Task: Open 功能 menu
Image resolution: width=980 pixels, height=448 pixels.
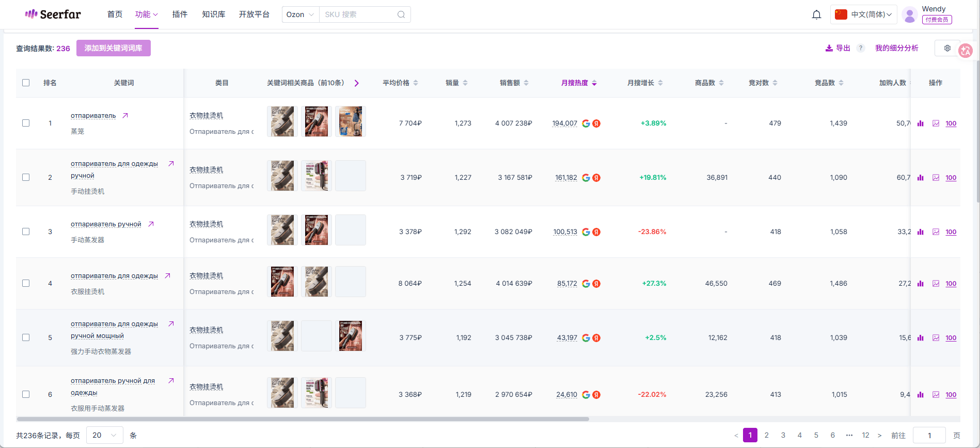Action: [147, 14]
